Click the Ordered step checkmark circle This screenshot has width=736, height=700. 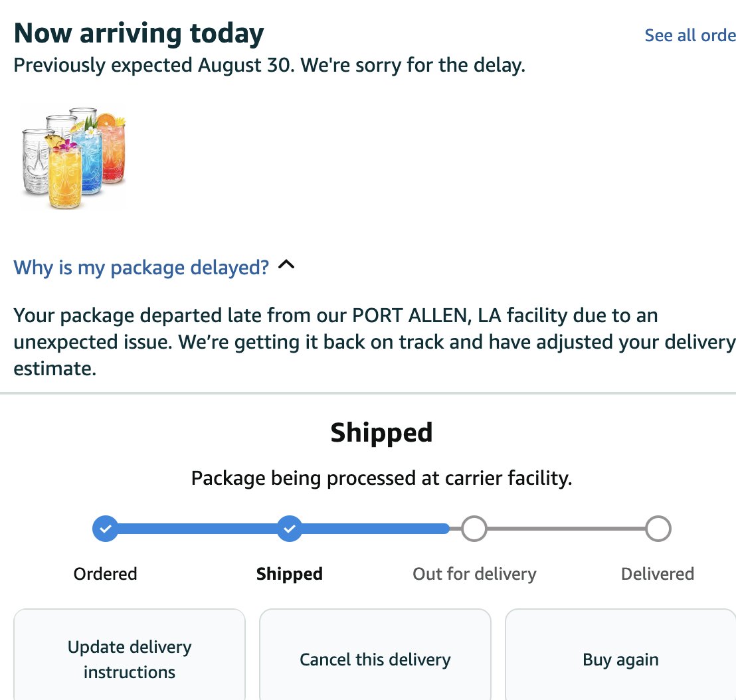point(106,529)
